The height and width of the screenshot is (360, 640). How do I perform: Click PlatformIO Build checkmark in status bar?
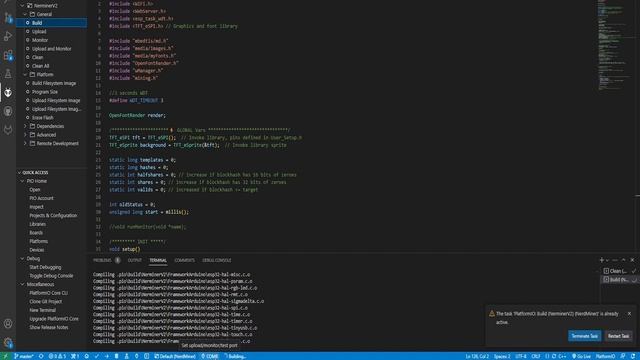tap(97, 356)
